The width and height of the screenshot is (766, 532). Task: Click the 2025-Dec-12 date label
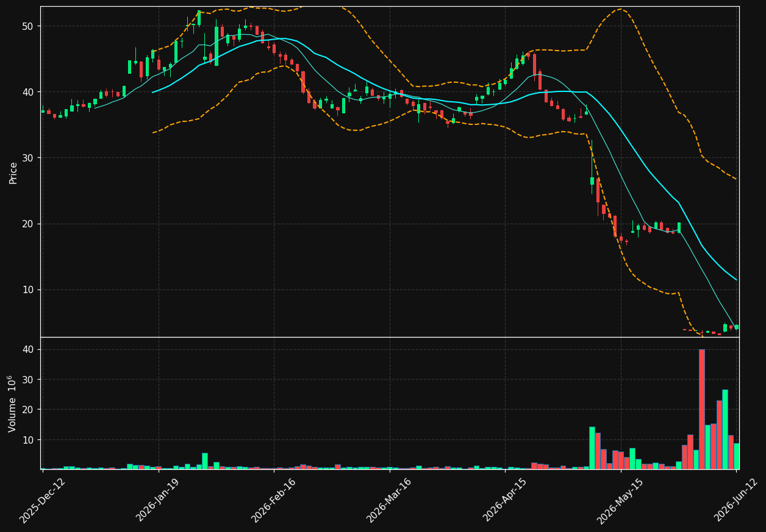point(42,500)
